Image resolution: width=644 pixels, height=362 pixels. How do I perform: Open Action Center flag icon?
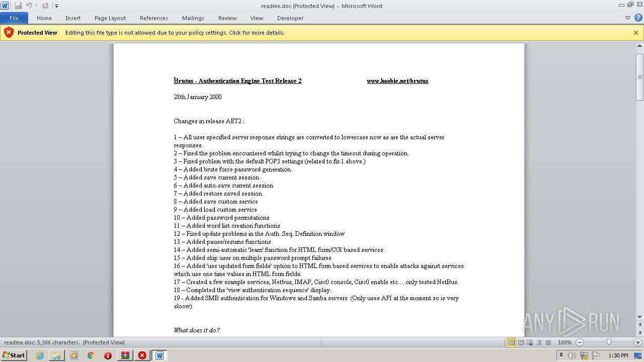596,355
